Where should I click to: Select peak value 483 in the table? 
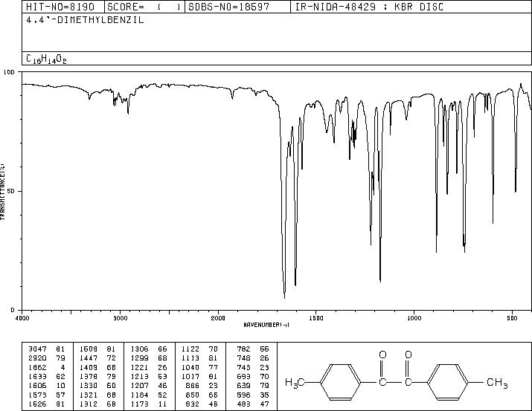[x=243, y=404]
